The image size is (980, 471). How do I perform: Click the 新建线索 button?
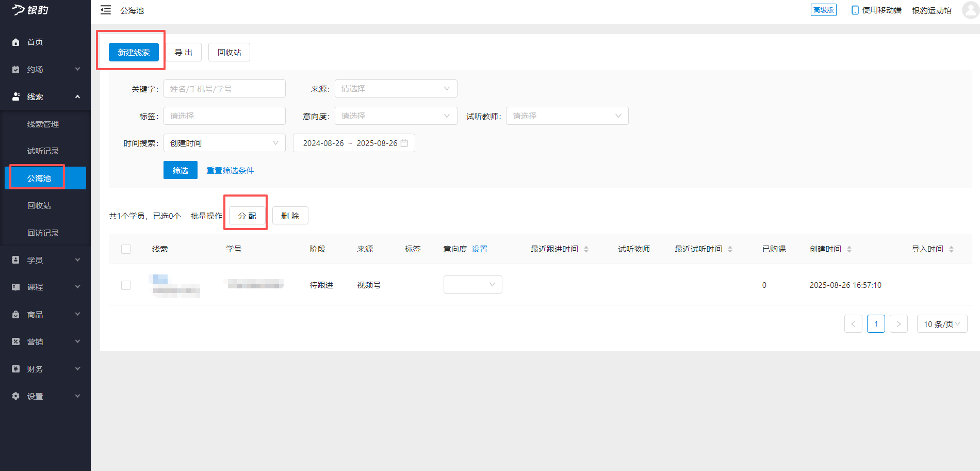point(133,52)
